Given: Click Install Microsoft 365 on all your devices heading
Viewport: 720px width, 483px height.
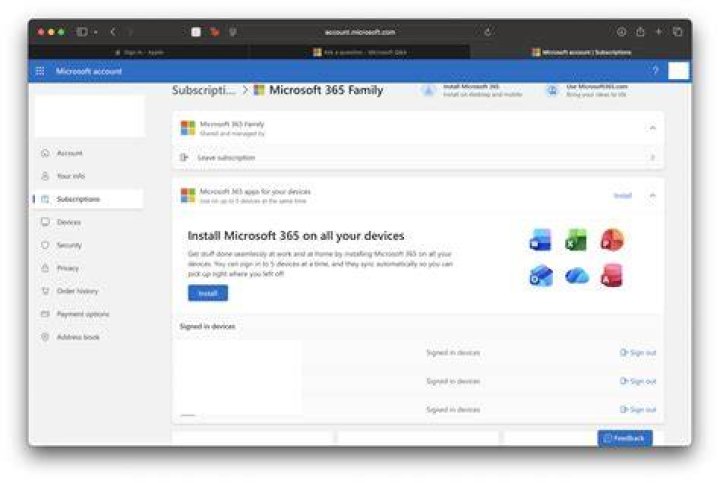Looking at the screenshot, I should [296, 236].
